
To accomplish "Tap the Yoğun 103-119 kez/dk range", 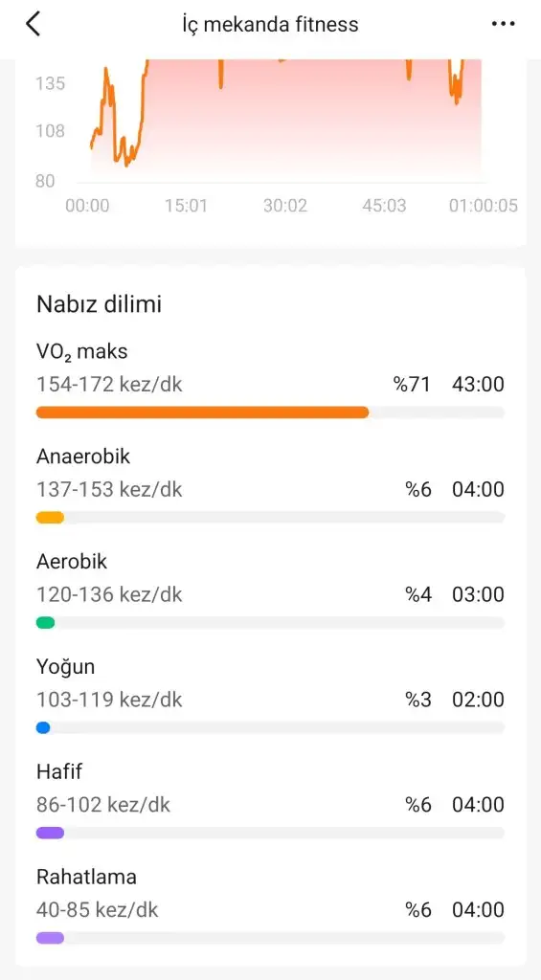I will point(109,700).
